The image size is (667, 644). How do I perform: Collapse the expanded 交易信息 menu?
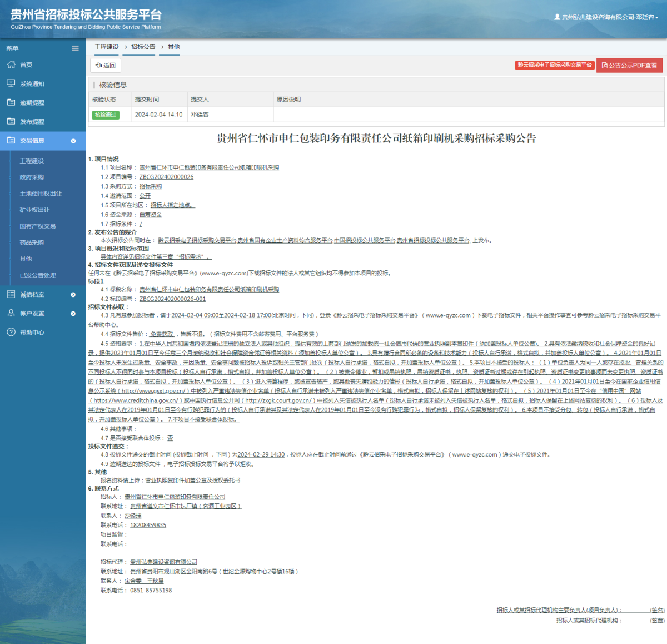(x=73, y=141)
